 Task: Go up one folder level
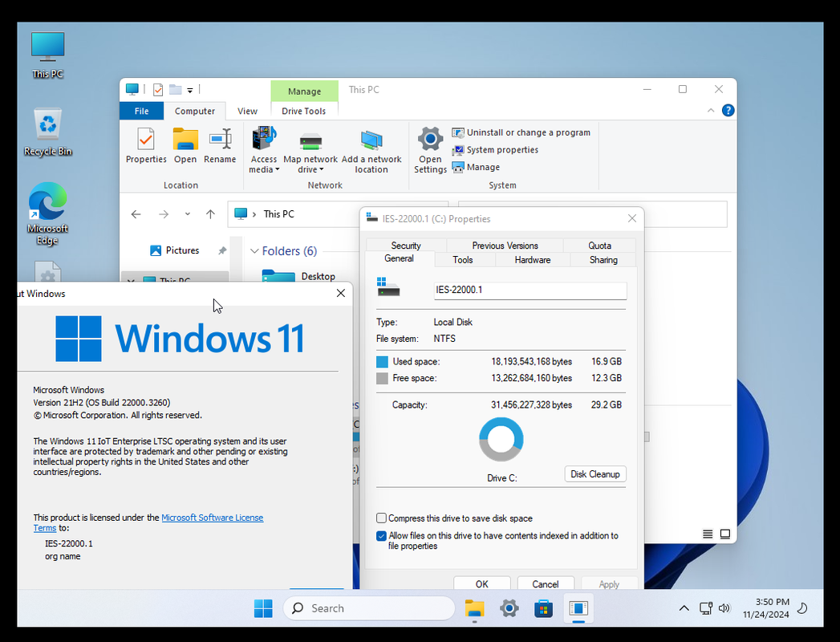[210, 214]
